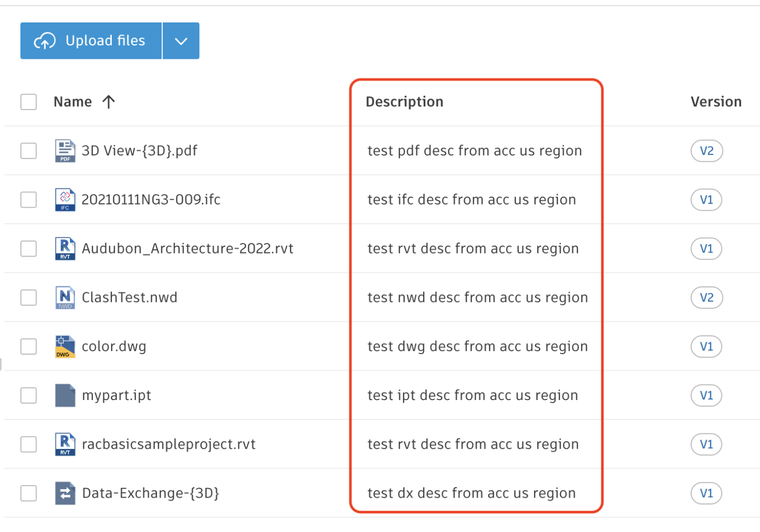760x532 pixels.
Task: Open V2 version badge for 3D View-{3D}.pdf
Action: coord(706,151)
